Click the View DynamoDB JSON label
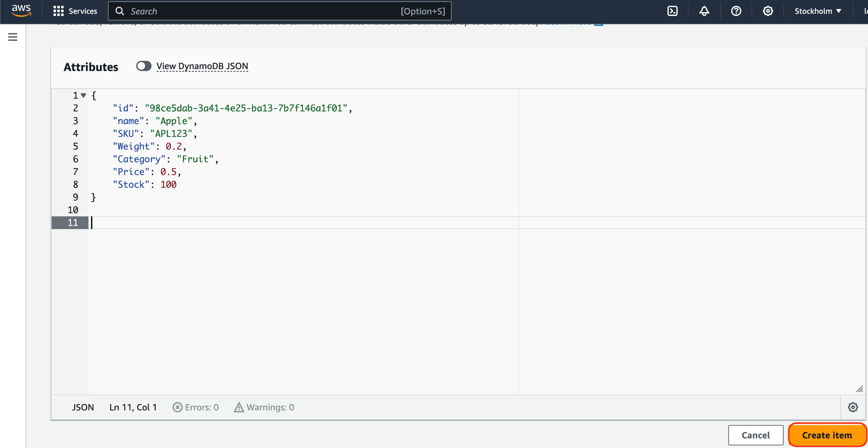This screenshot has height=448, width=868. click(x=202, y=66)
